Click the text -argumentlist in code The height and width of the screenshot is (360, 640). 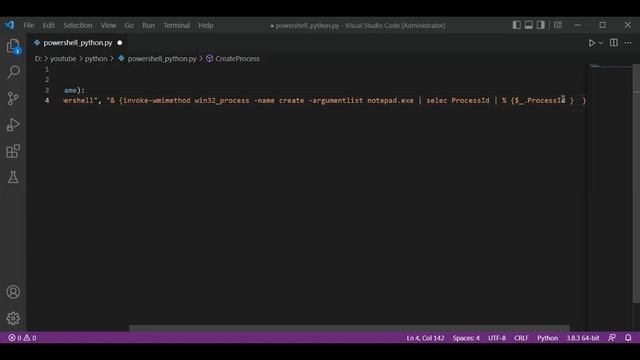(336, 100)
